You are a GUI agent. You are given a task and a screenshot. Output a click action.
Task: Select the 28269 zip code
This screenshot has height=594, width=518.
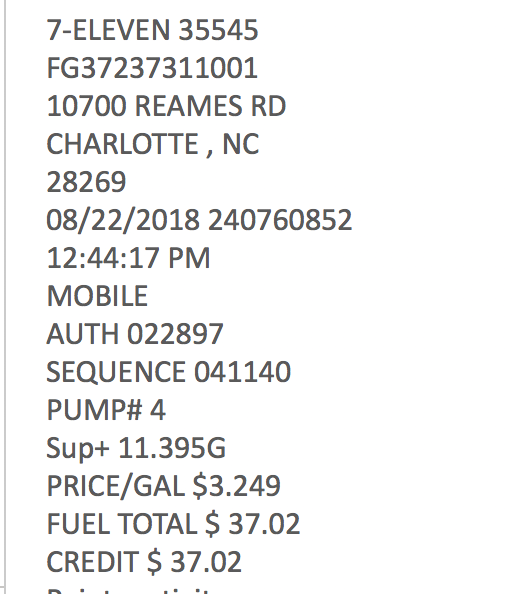(x=86, y=182)
